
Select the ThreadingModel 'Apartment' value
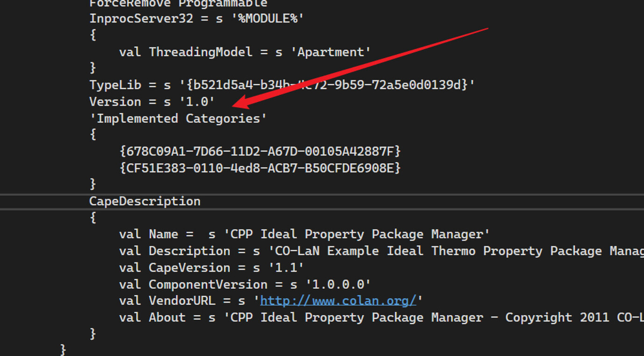coord(331,52)
